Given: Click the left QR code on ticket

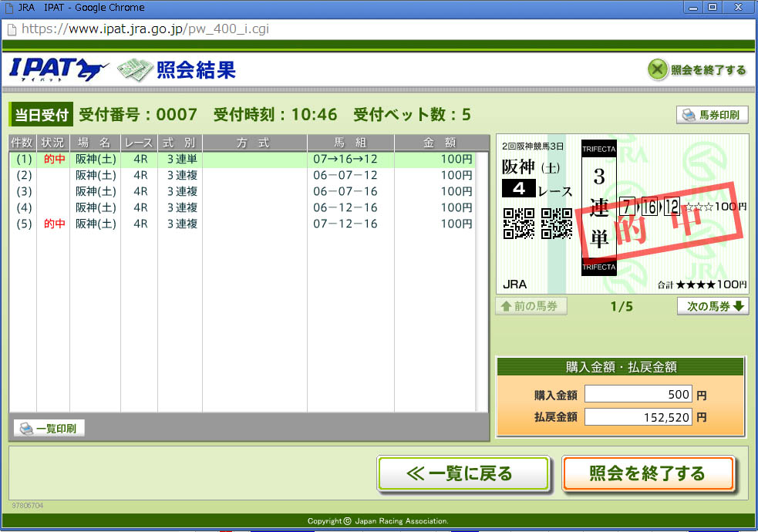Looking at the screenshot, I should click(x=518, y=223).
